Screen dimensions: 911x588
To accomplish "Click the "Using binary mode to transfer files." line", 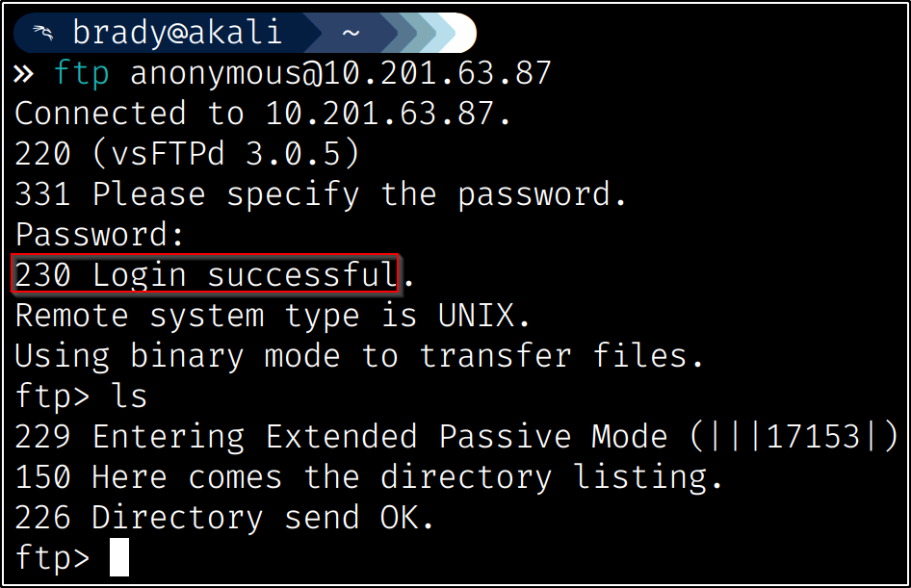I will point(359,356).
